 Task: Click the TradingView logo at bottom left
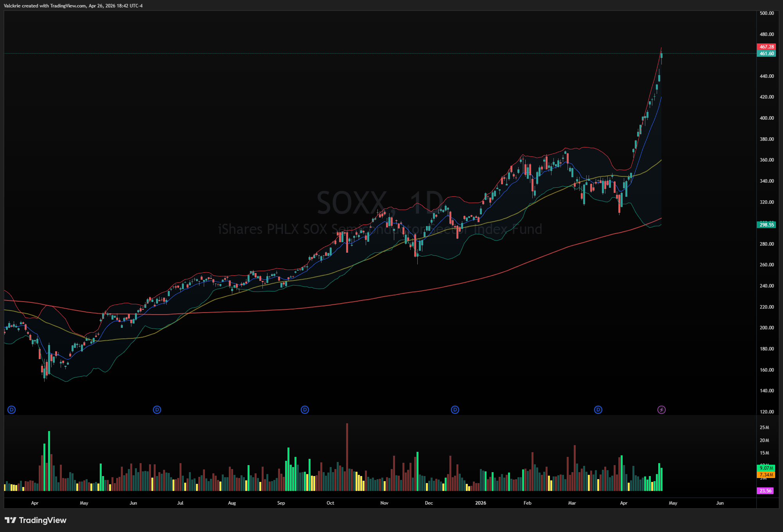(36, 520)
